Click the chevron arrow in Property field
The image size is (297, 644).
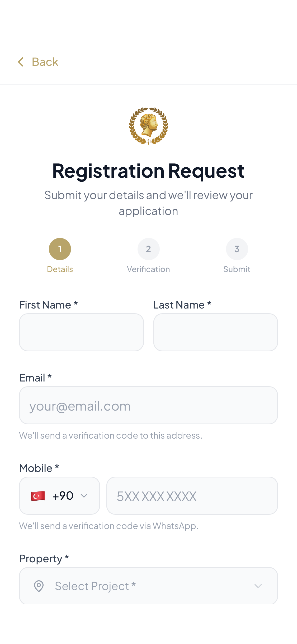click(258, 586)
